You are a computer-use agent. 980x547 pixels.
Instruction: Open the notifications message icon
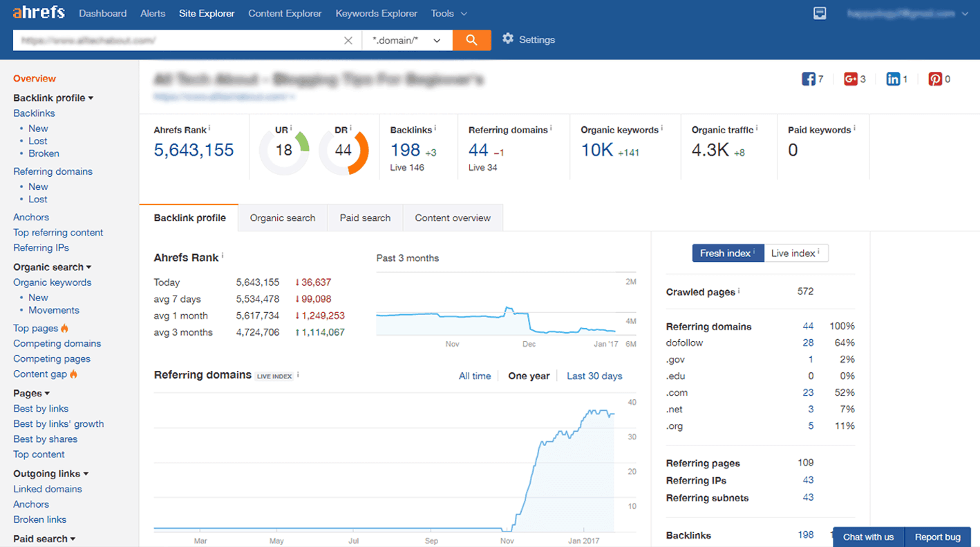[820, 13]
